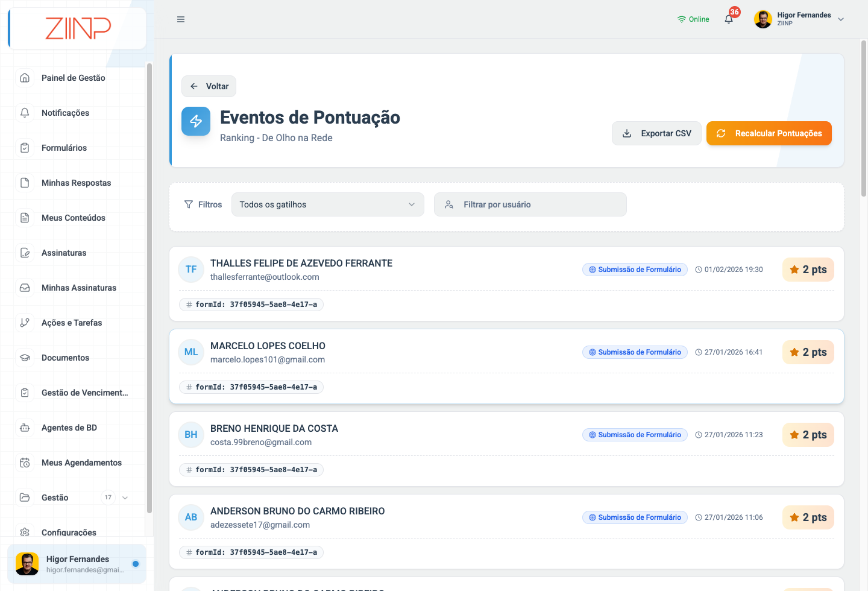868x591 pixels.
Task: Click Recalcular Pontuações button
Action: pos(769,133)
